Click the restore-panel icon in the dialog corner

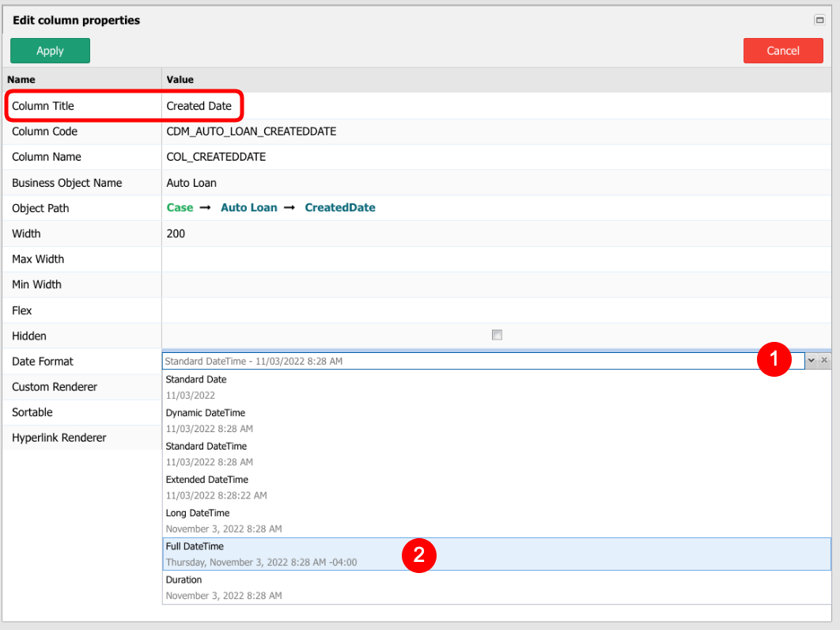tap(820, 20)
